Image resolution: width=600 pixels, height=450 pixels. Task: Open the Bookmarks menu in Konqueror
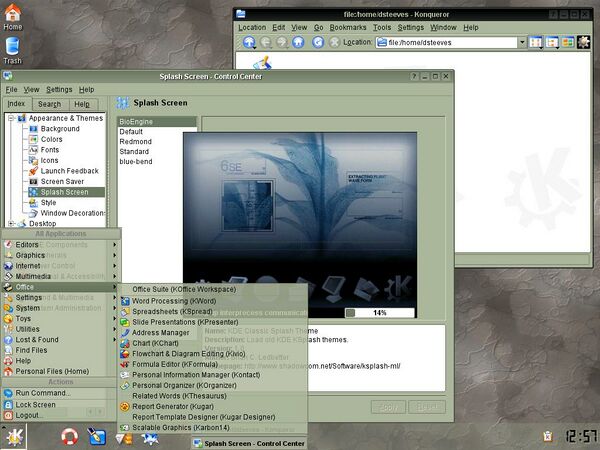click(348, 28)
